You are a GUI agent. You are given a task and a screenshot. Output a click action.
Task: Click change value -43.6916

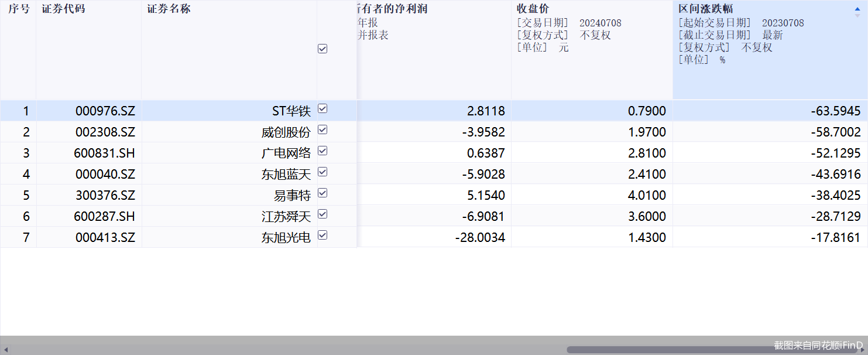[x=836, y=175]
